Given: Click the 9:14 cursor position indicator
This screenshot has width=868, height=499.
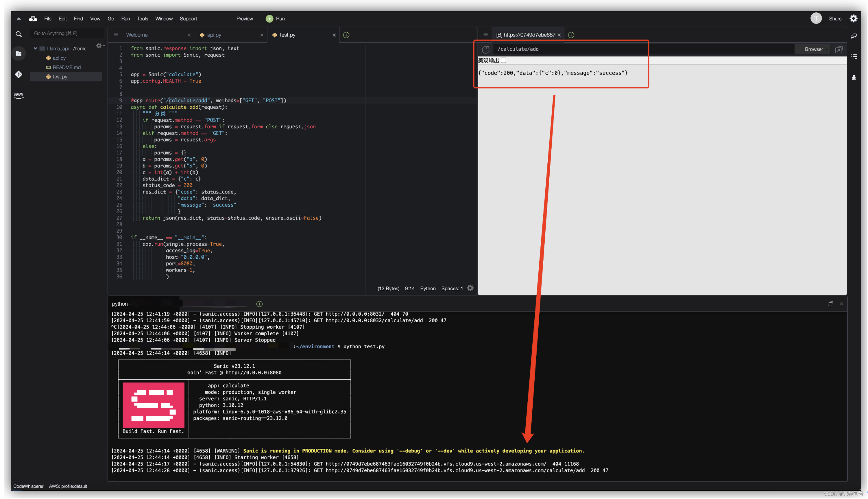Looking at the screenshot, I should point(409,289).
